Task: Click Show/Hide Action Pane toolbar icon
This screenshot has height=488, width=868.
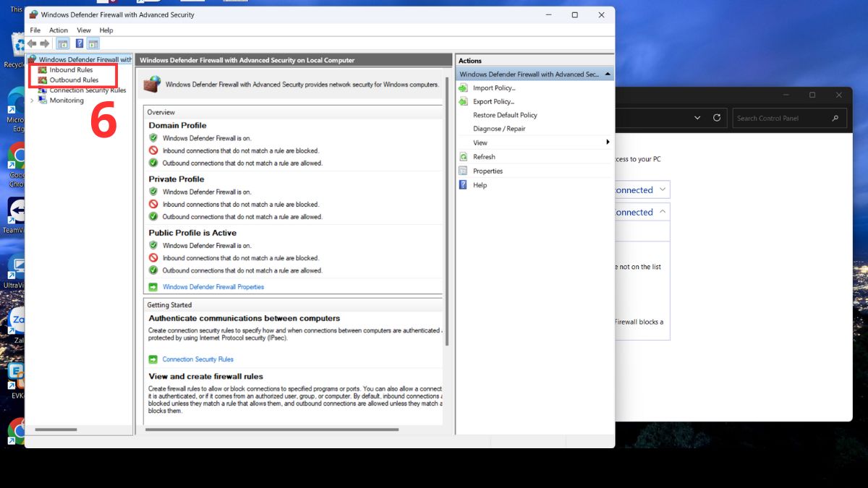Action: (x=93, y=43)
